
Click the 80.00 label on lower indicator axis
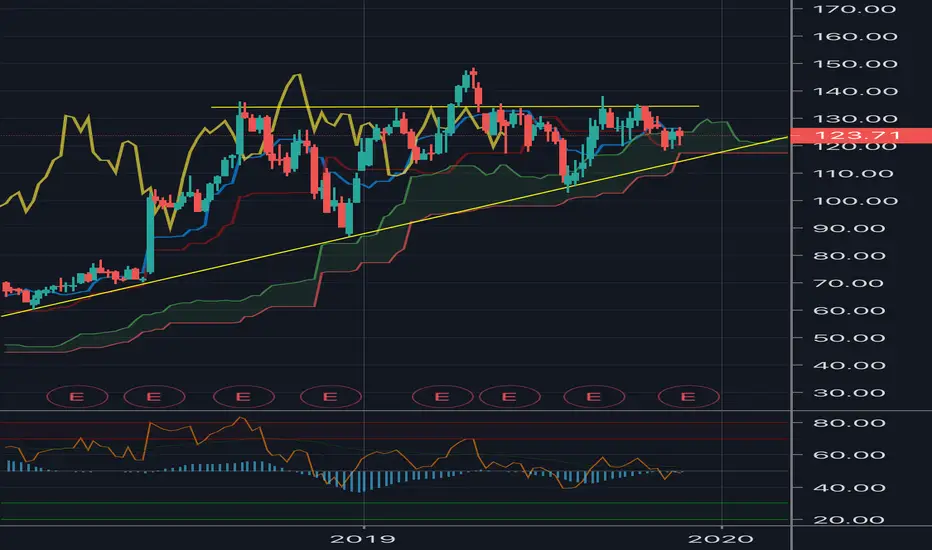(849, 423)
